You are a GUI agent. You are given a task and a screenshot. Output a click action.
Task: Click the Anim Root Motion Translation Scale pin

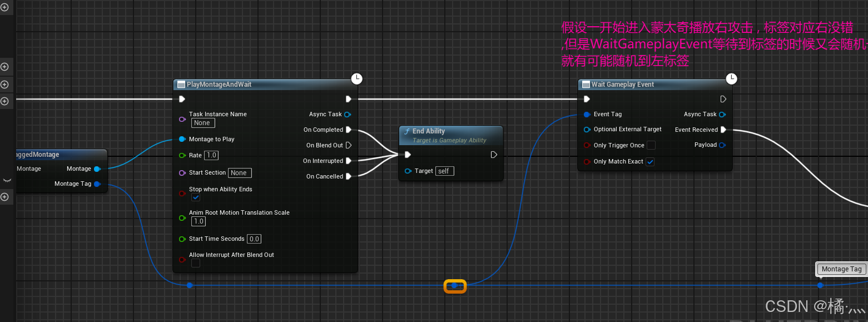[x=182, y=218]
